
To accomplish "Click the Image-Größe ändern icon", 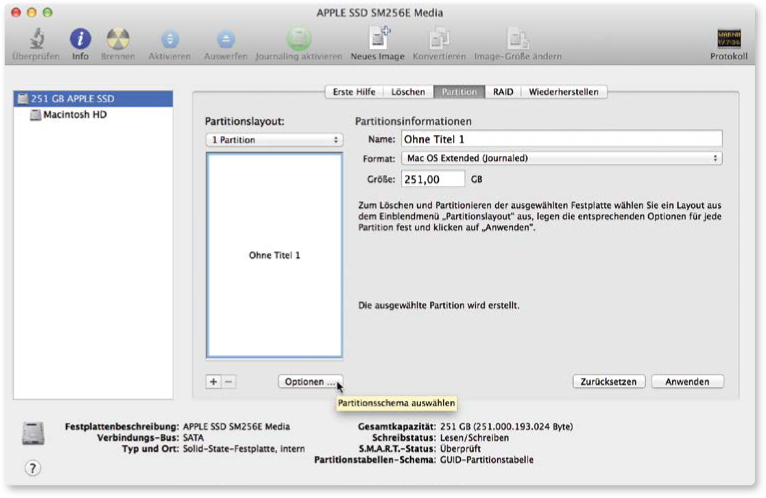I will click(x=517, y=39).
